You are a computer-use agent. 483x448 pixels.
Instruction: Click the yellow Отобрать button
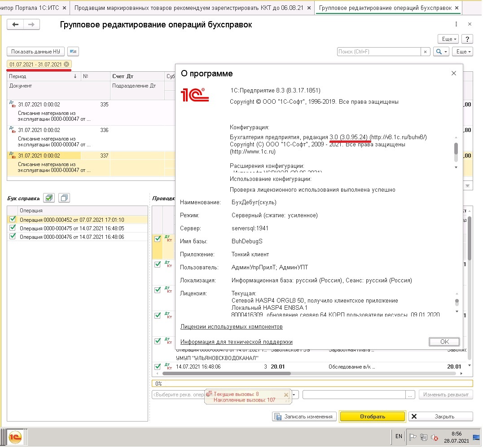click(373, 417)
